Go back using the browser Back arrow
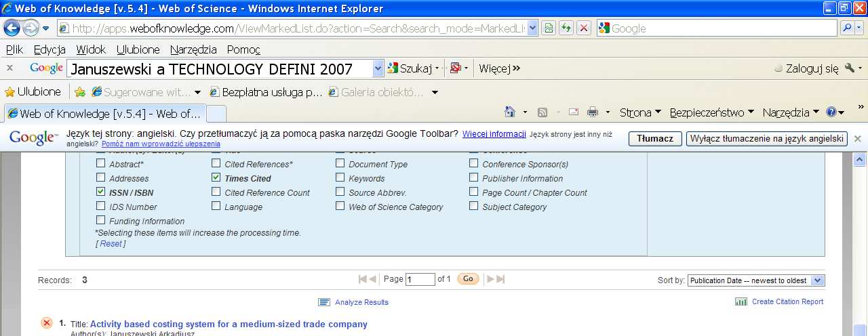 (12, 28)
